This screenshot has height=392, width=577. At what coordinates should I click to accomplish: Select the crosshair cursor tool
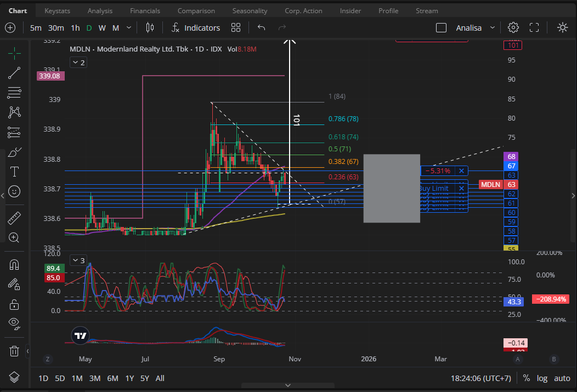14,53
